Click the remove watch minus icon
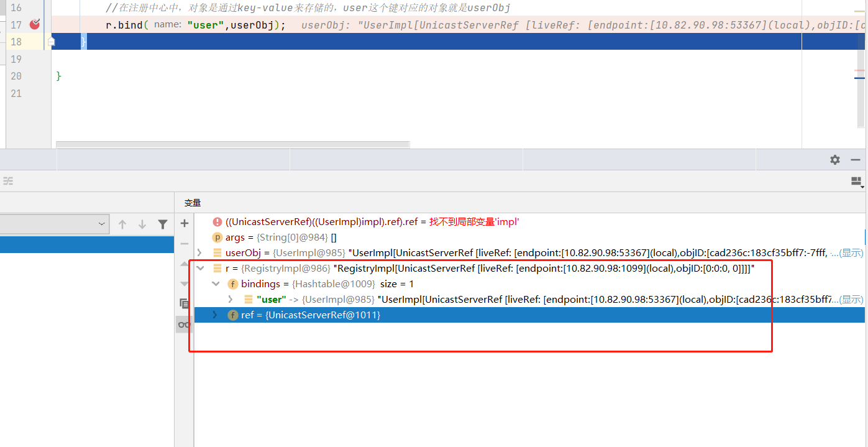868x447 pixels. tap(184, 244)
